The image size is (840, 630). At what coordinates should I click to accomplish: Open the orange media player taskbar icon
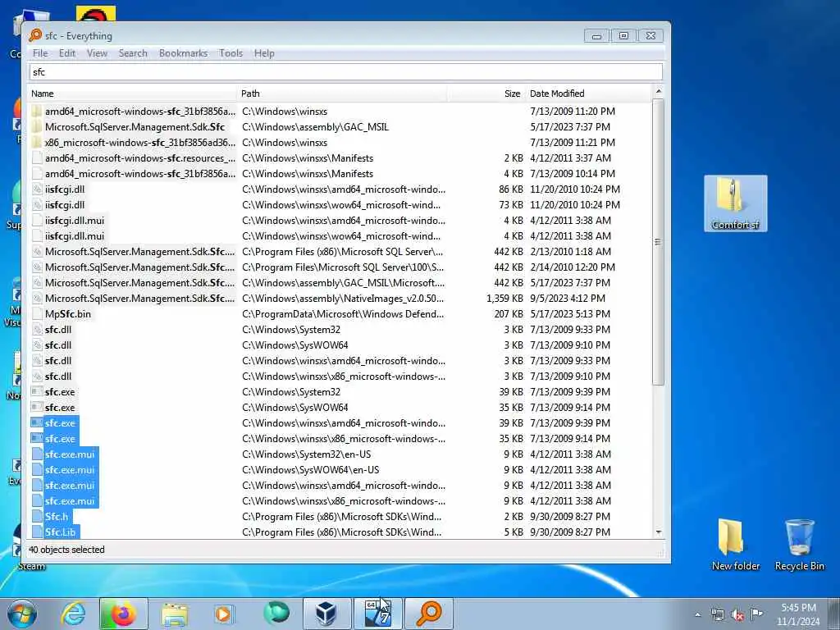[x=224, y=614]
